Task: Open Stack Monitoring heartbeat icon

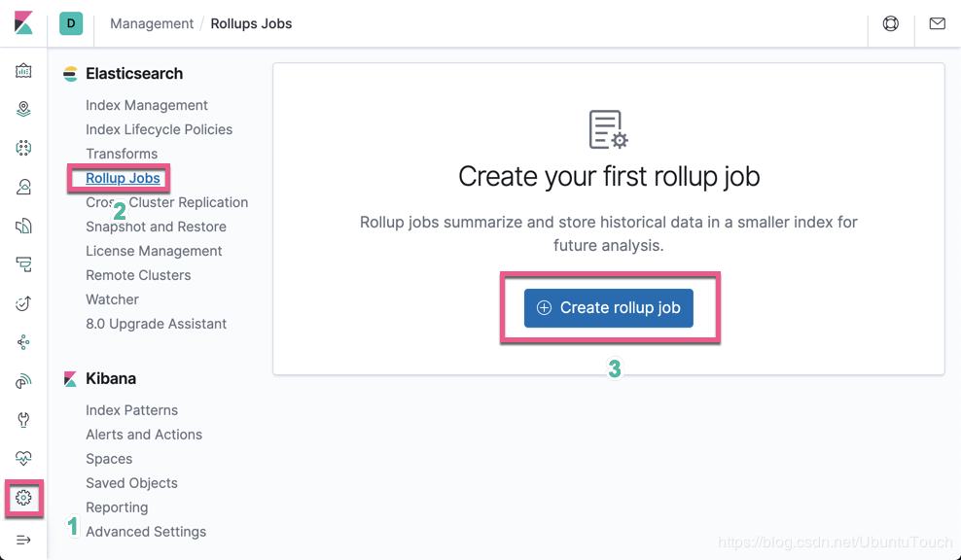Action: pos(23,458)
